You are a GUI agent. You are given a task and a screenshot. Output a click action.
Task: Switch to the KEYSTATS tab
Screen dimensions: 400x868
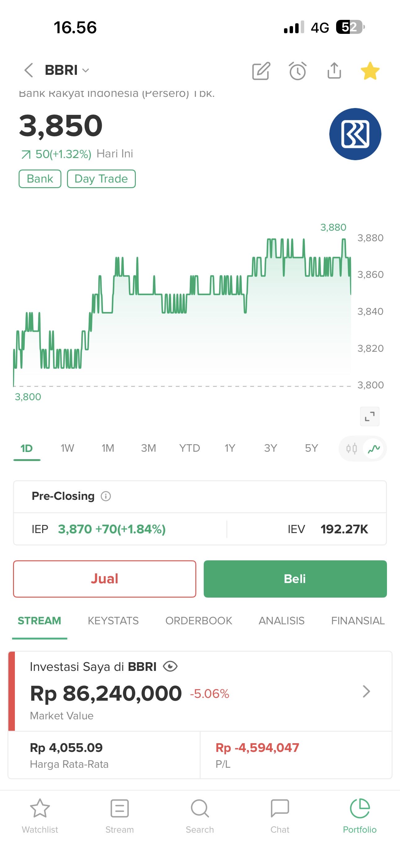click(x=113, y=621)
